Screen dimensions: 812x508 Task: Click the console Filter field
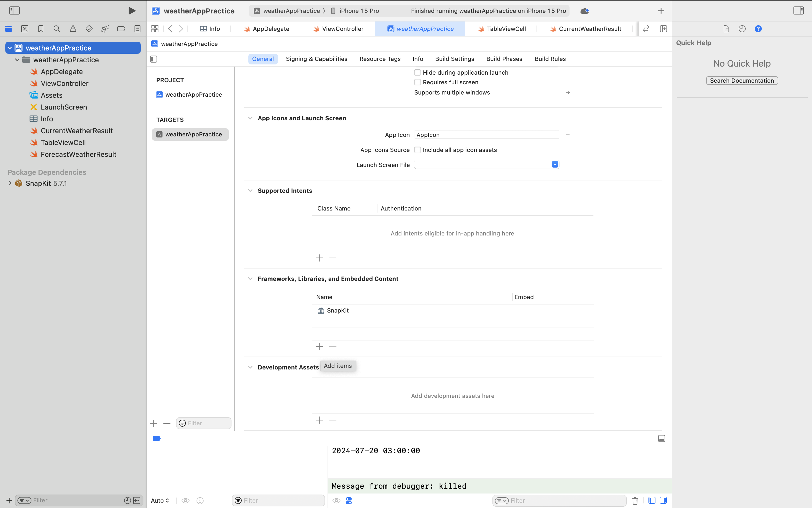click(559, 500)
